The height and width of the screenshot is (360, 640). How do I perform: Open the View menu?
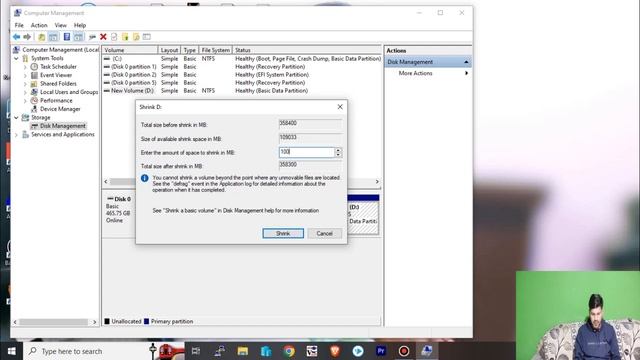click(x=61, y=25)
